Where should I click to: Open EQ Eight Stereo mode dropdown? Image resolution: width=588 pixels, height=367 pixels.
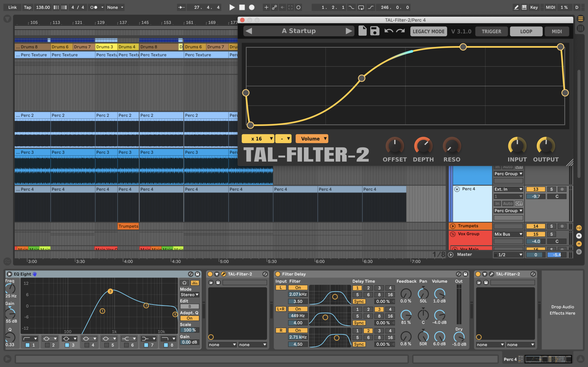[x=189, y=295]
